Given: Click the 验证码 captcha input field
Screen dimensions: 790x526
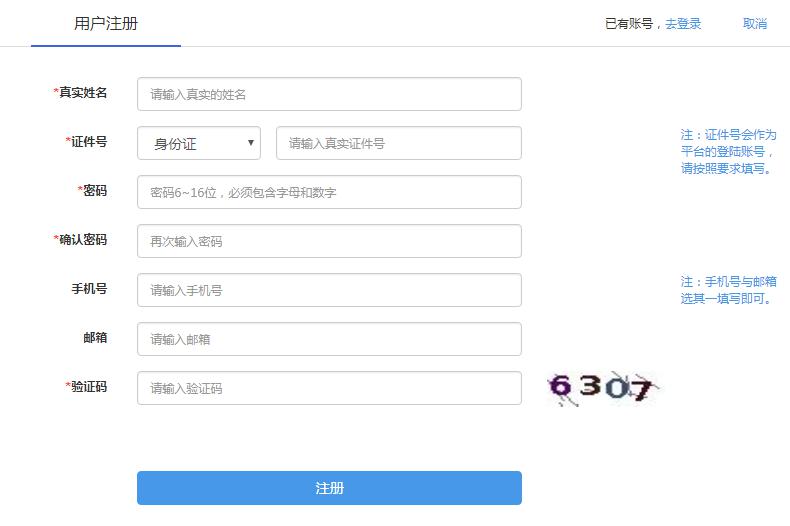Looking at the screenshot, I should click(329, 388).
